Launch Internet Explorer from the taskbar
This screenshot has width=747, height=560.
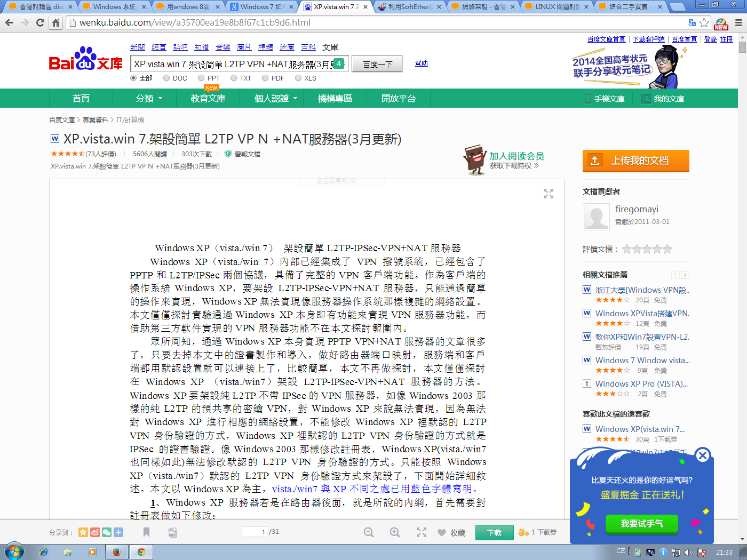coord(43,552)
